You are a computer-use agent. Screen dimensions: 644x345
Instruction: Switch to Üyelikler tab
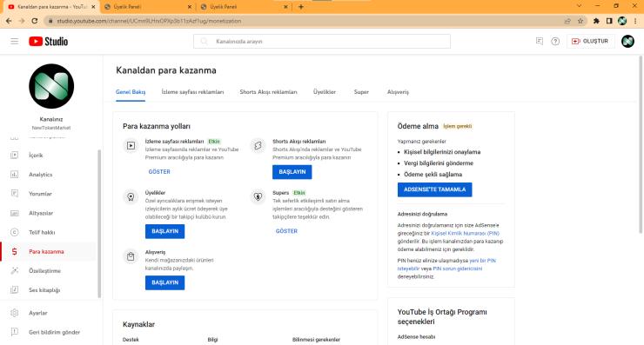pos(325,92)
